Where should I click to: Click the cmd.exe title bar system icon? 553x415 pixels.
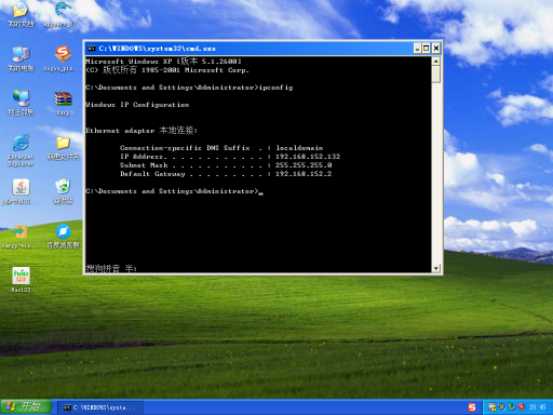(91, 48)
